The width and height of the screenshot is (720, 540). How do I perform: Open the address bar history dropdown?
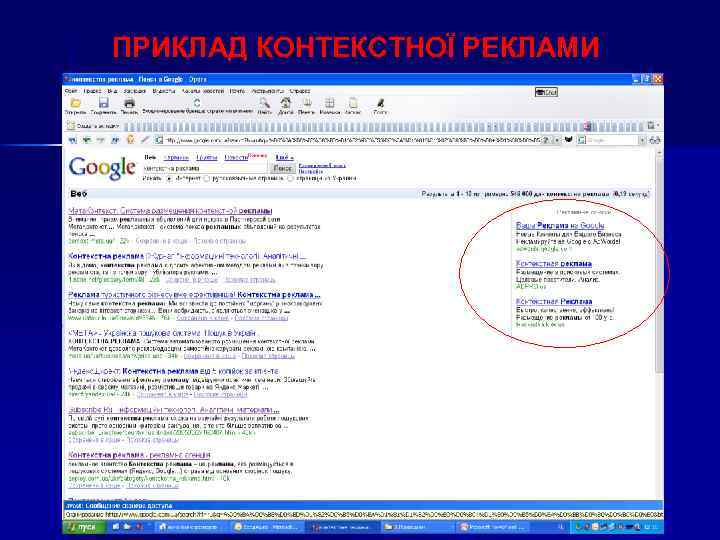pyautogui.click(x=557, y=140)
